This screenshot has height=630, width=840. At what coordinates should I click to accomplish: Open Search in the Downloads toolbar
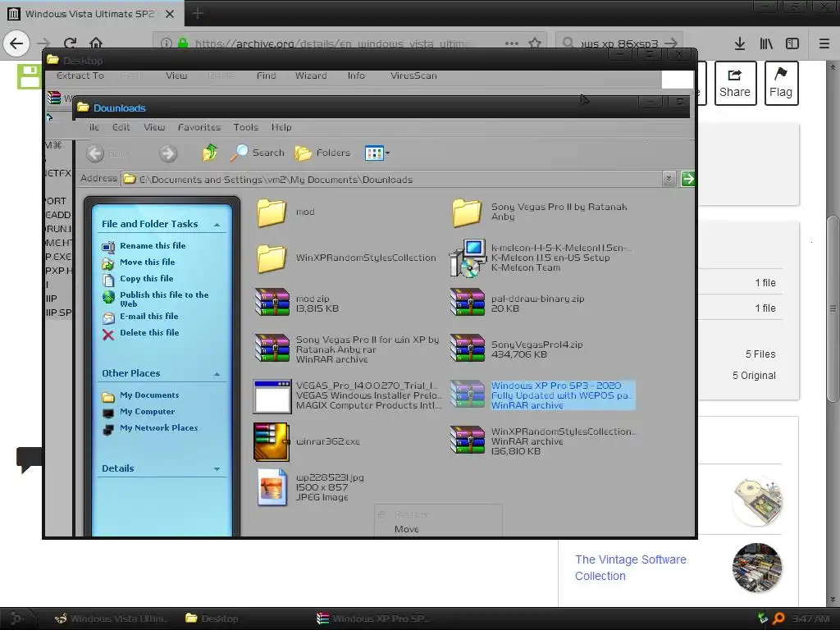point(257,153)
